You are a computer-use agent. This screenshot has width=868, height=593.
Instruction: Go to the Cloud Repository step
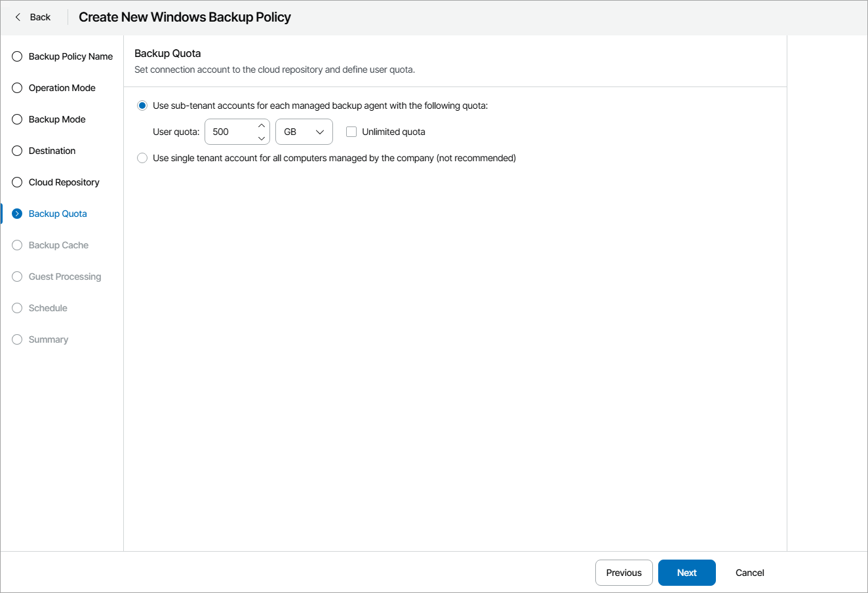pos(64,182)
